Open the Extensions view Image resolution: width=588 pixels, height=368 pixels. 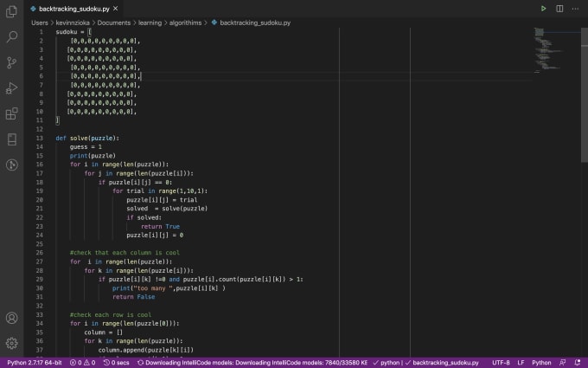click(x=11, y=113)
